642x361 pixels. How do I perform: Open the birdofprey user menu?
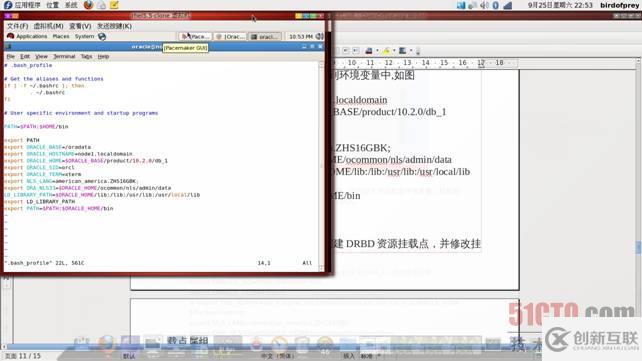click(619, 5)
